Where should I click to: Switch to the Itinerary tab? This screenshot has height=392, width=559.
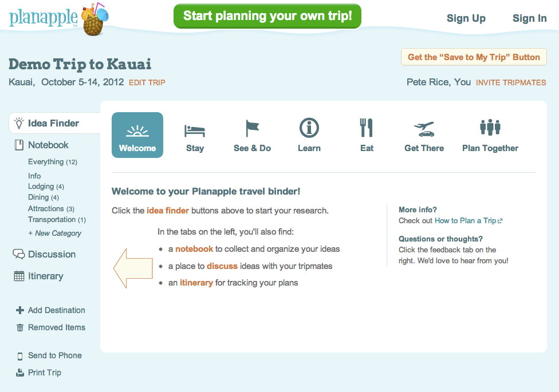click(x=45, y=276)
